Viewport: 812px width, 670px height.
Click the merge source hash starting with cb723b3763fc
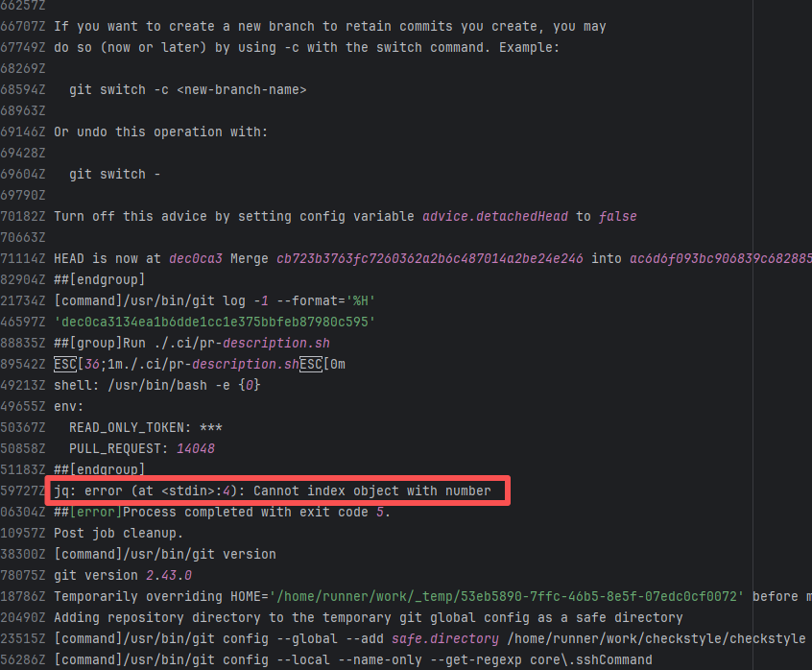pos(430,258)
